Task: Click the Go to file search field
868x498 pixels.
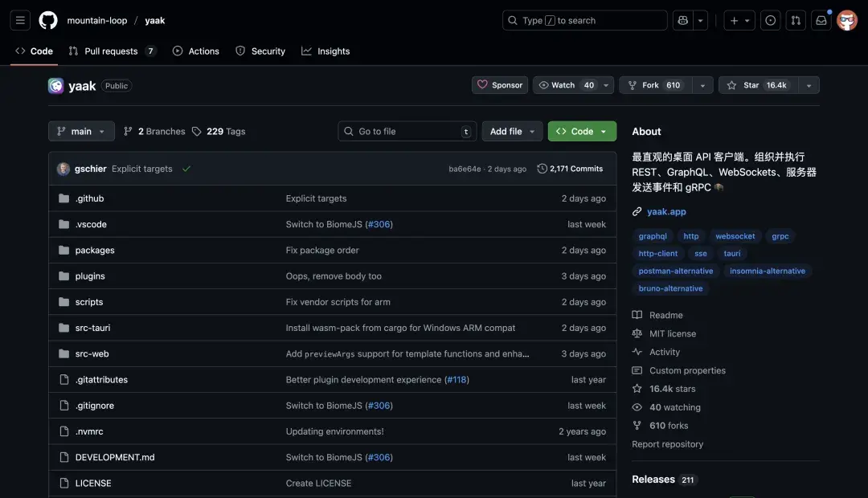Action: click(x=406, y=131)
